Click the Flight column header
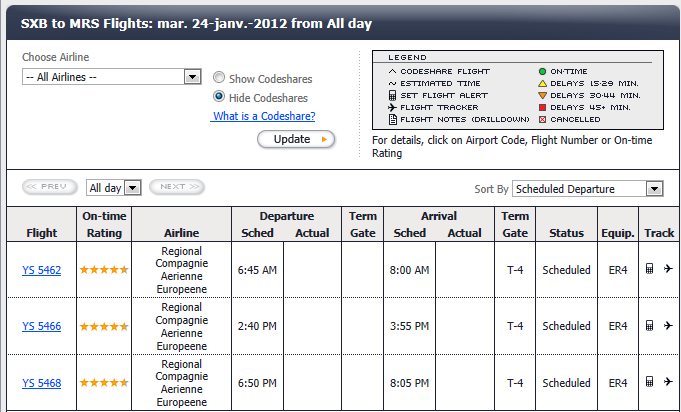681x412 pixels. (42, 233)
